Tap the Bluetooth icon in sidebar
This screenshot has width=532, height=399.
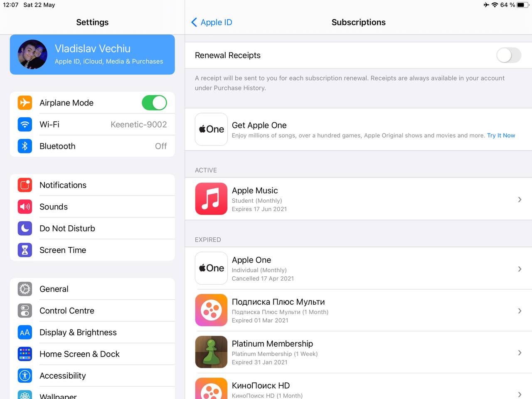[25, 146]
